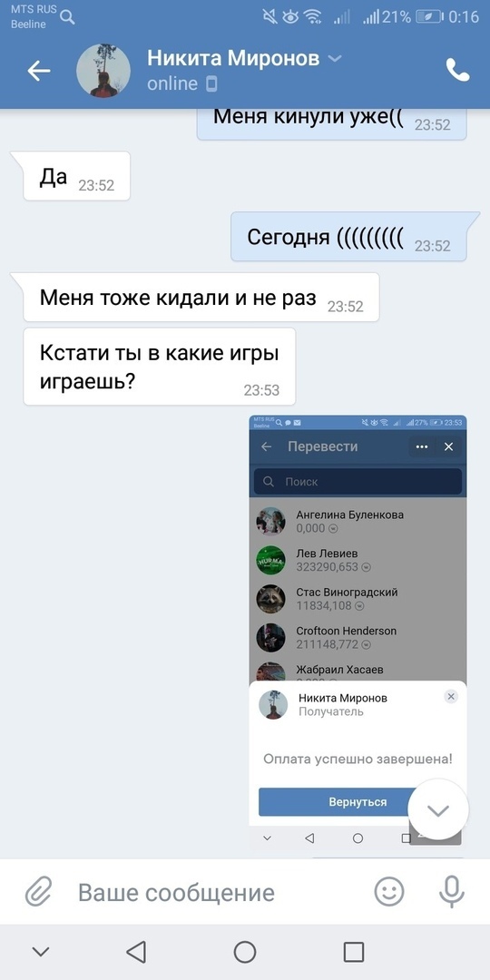Hide keyboard with Android navigation down chevron
The image size is (490, 980).
coord(41,952)
